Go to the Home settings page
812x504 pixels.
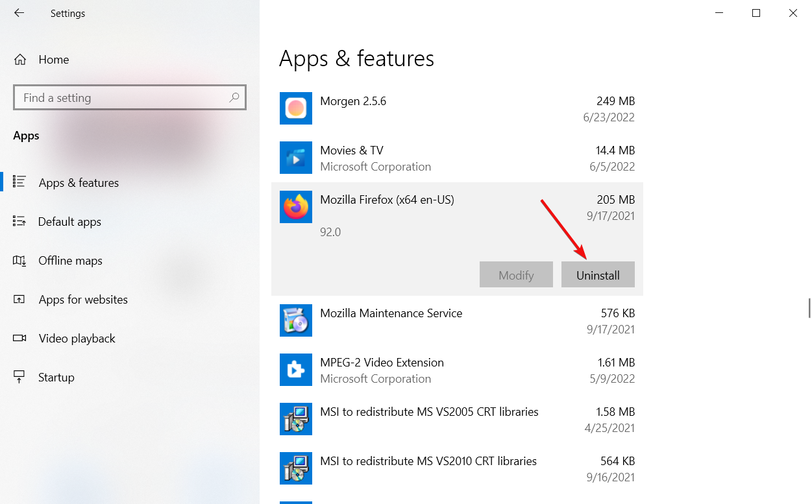pos(130,60)
